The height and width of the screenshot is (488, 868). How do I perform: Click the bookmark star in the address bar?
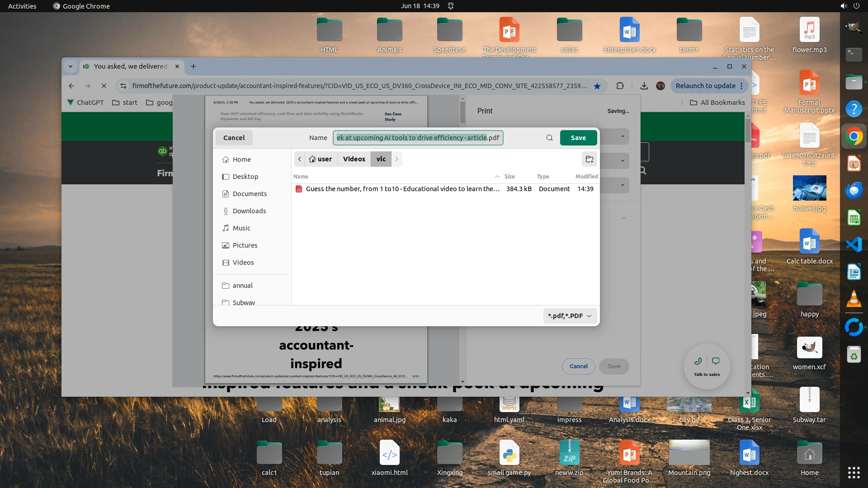pos(597,86)
